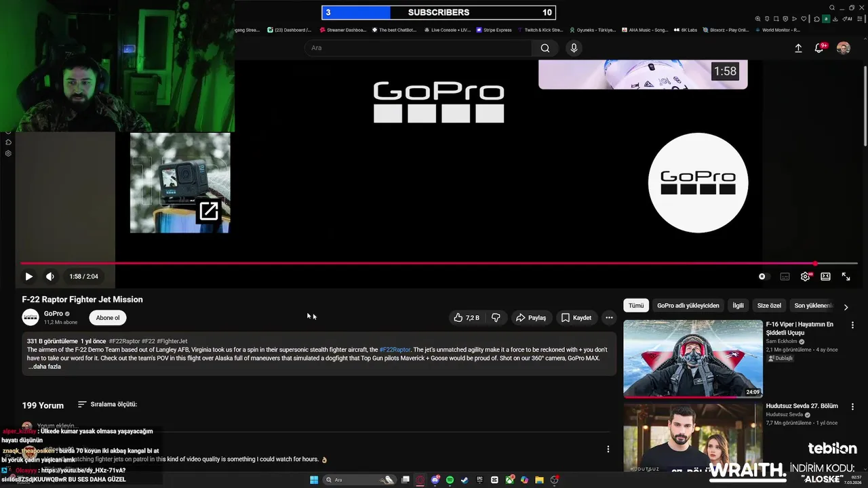Open Epic Games Launcher from taskbar
This screenshot has height=488, width=868.
point(479,480)
